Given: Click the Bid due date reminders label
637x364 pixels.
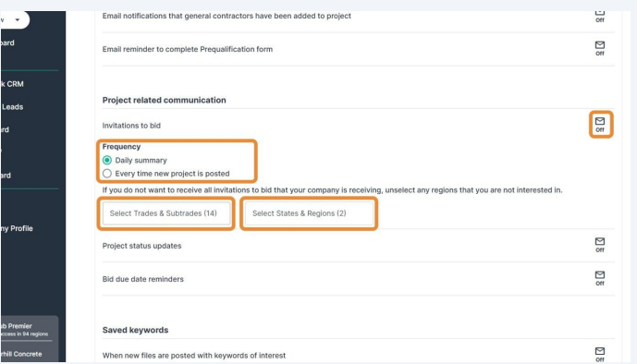Looking at the screenshot, I should coord(143,279).
